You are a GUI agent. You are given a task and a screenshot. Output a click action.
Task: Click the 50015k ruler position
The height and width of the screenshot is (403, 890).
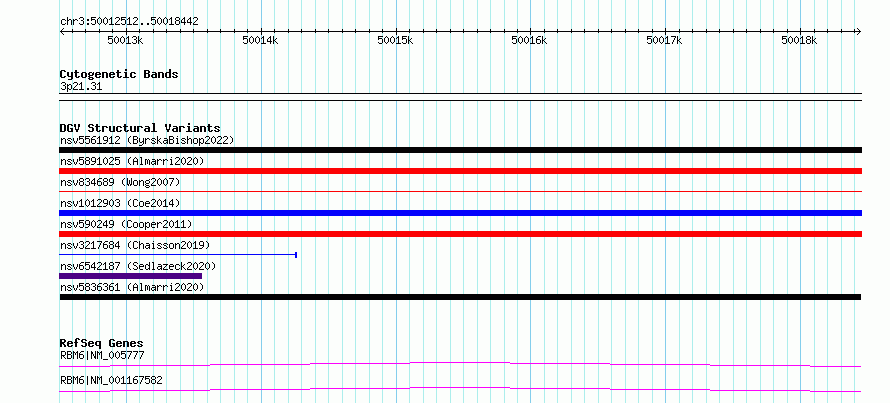tap(395, 40)
